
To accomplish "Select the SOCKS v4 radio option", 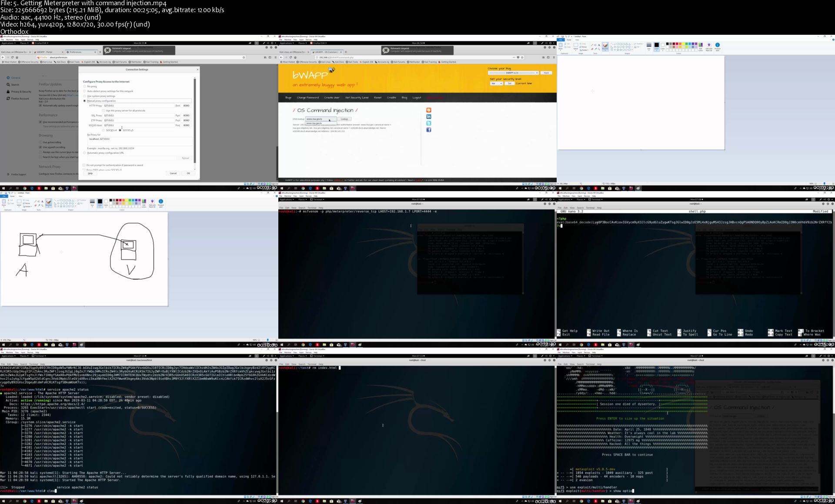I will click(104, 130).
